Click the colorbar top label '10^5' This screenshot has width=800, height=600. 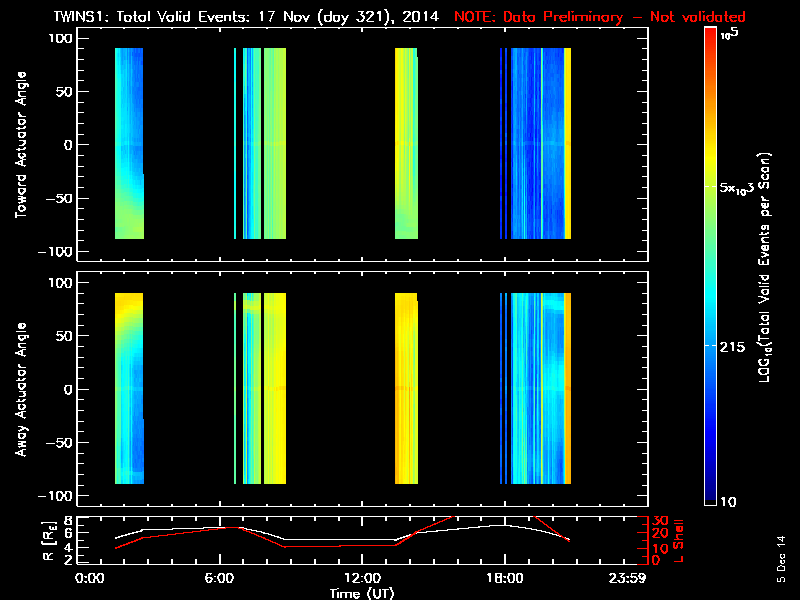(729, 34)
